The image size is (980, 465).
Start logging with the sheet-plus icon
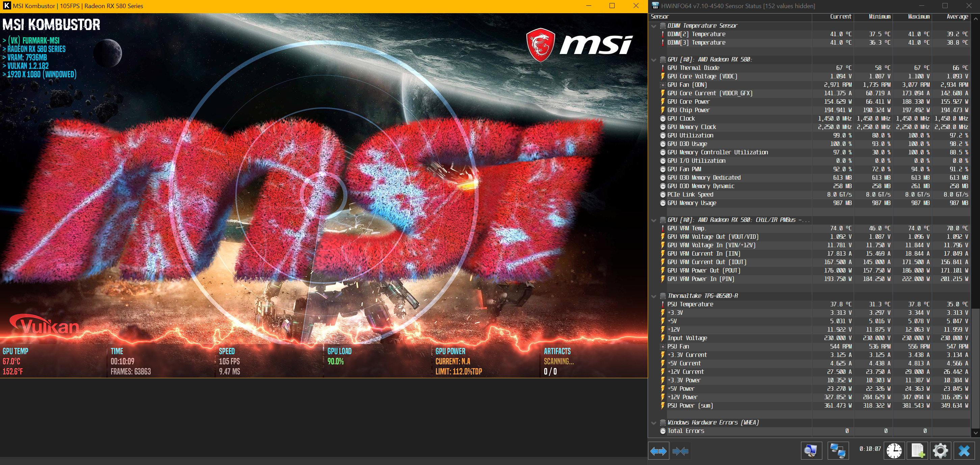(x=917, y=451)
